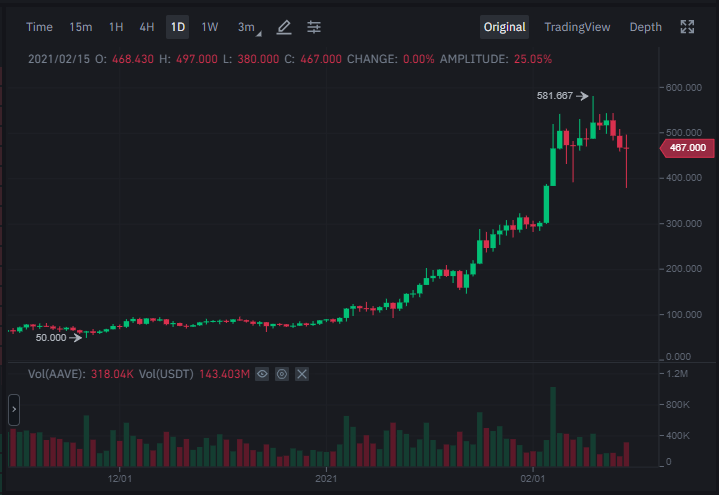Switch to the 1W interval
The width and height of the screenshot is (719, 495).
tap(210, 27)
